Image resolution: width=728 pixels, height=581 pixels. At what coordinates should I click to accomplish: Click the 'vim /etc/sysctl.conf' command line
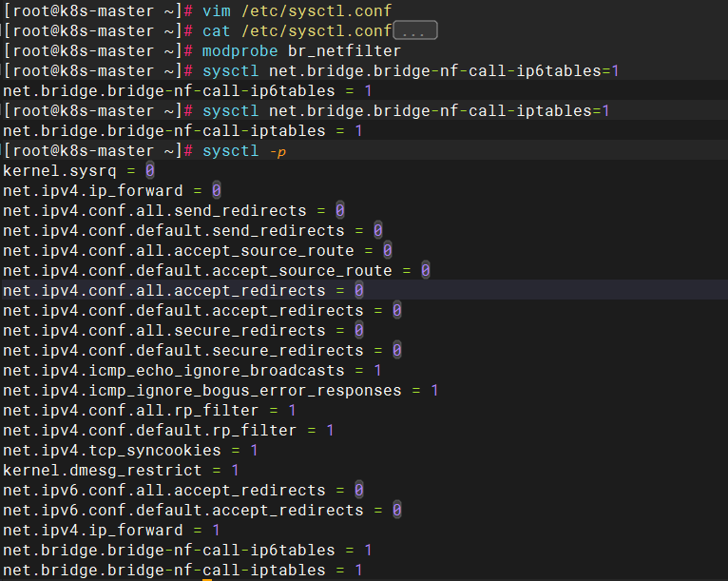click(297, 10)
